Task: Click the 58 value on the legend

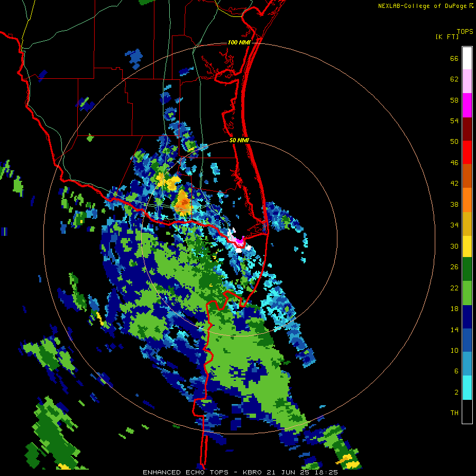Action: (454, 100)
